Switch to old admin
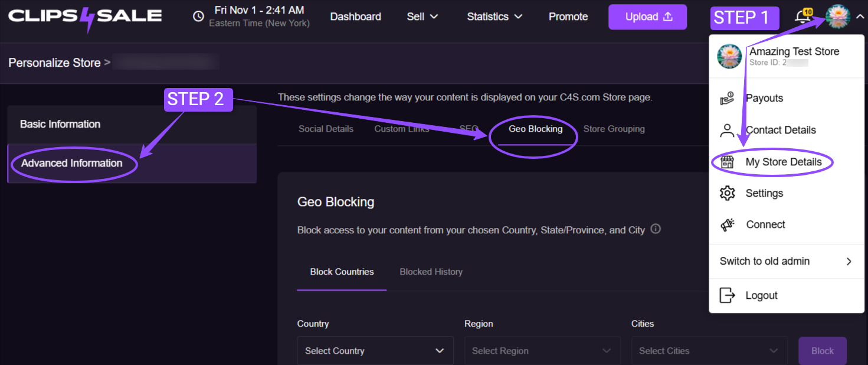The image size is (868, 365). (x=787, y=261)
